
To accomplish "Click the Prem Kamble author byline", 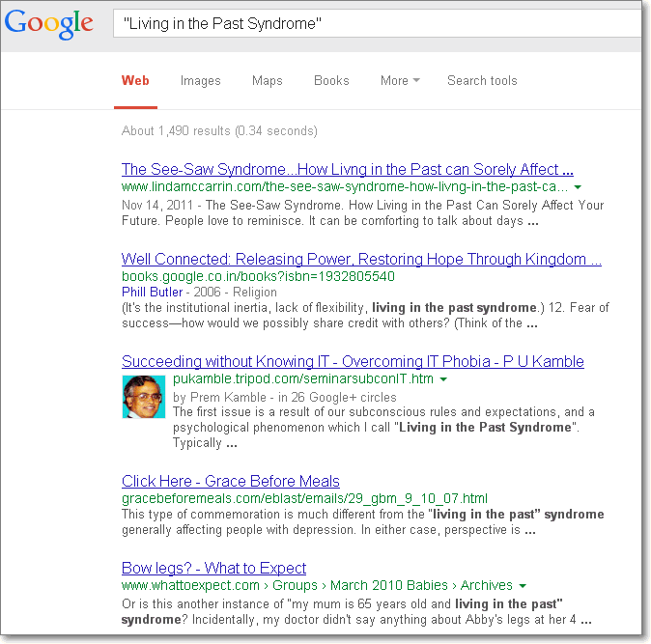I will pos(212,396).
